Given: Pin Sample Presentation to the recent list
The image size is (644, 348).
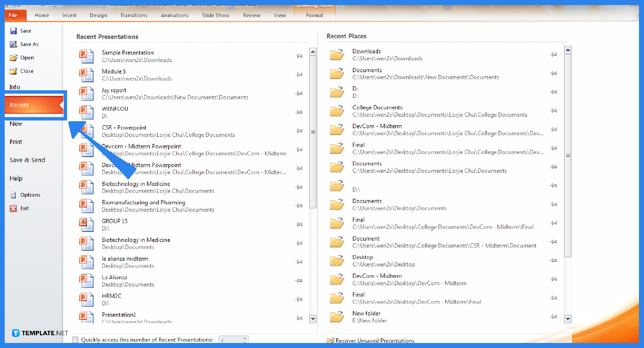Looking at the screenshot, I should pos(299,56).
